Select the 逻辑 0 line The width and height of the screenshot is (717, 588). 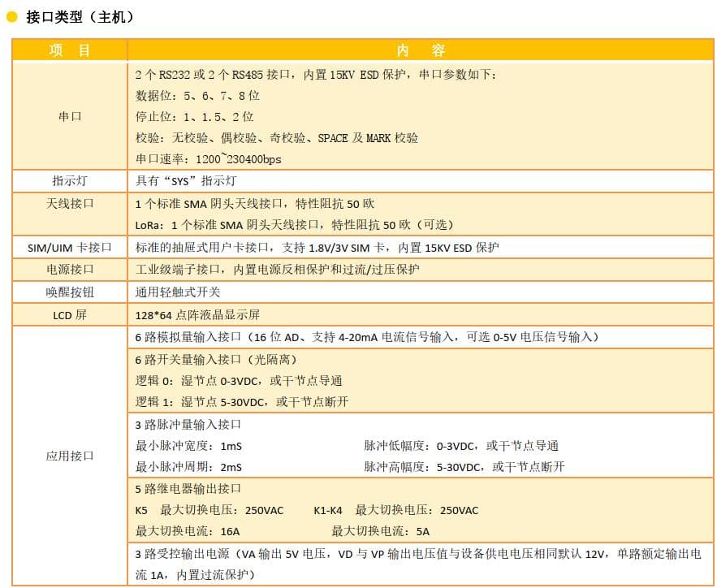(x=239, y=380)
